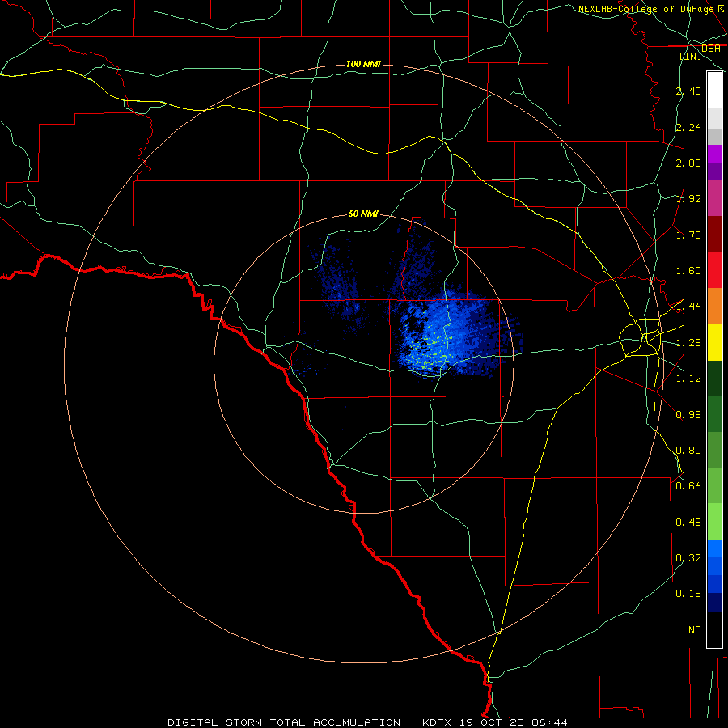Viewport: 728px width, 728px height.
Task: Click the bright red swatch on the color scale
Action: click(714, 270)
